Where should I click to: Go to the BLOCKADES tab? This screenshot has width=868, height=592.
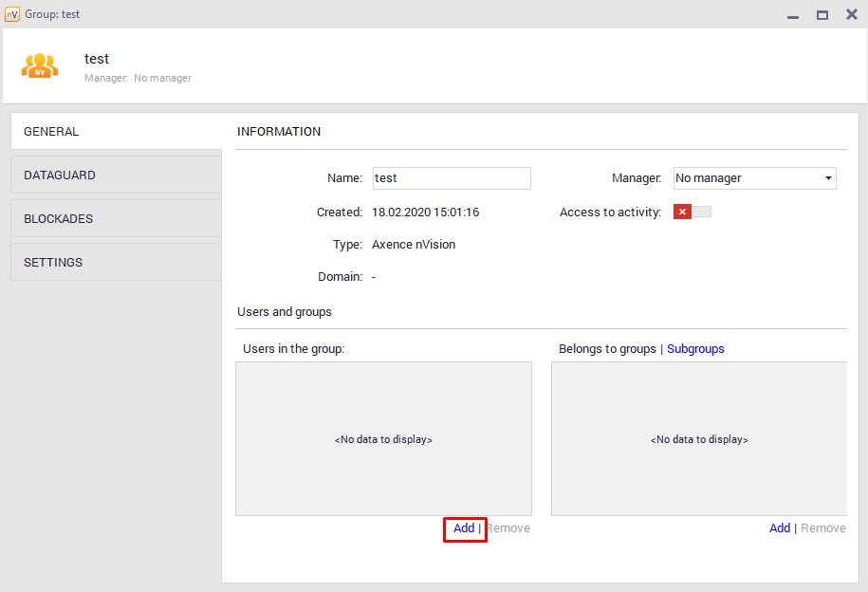coord(116,219)
